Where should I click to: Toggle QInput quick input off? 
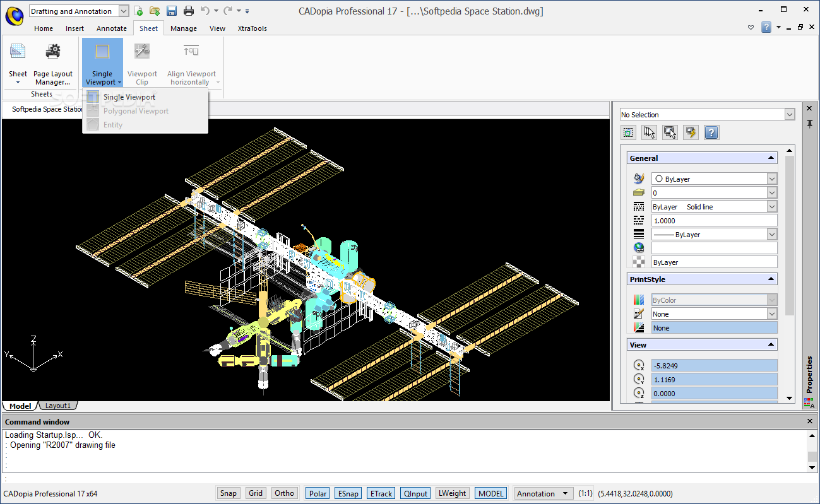pos(415,493)
